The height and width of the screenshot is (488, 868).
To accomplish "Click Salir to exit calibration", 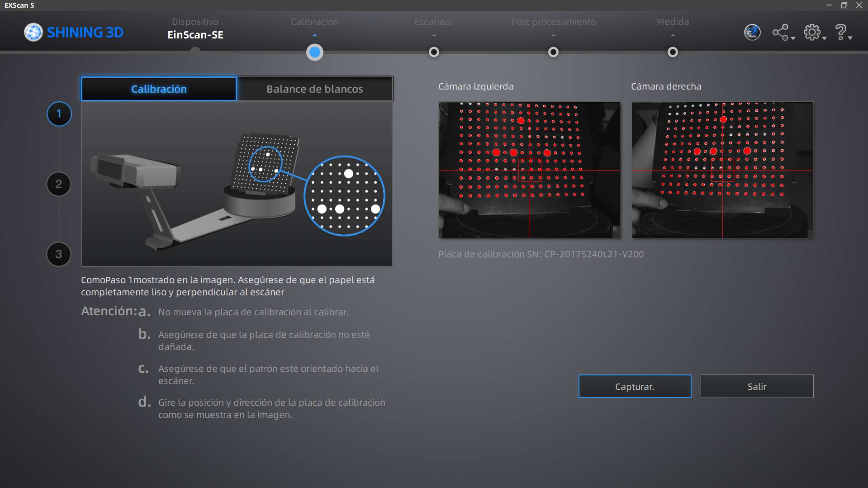I will pyautogui.click(x=756, y=386).
